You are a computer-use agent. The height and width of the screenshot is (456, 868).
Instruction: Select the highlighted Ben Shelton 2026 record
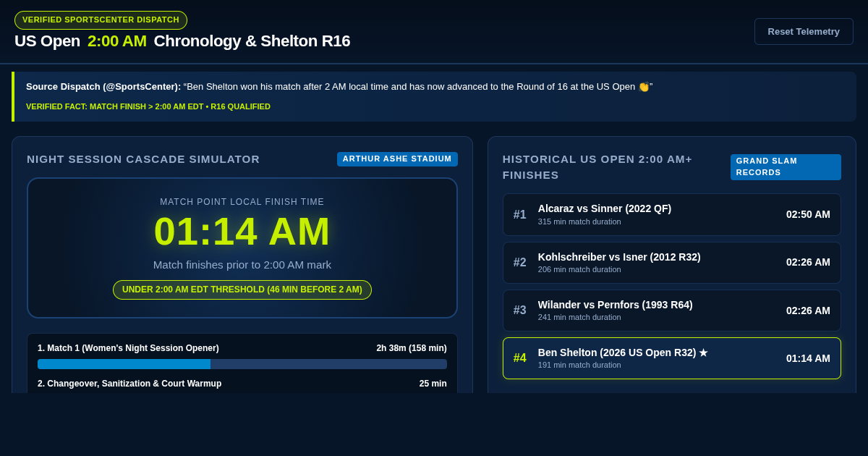tap(672, 358)
